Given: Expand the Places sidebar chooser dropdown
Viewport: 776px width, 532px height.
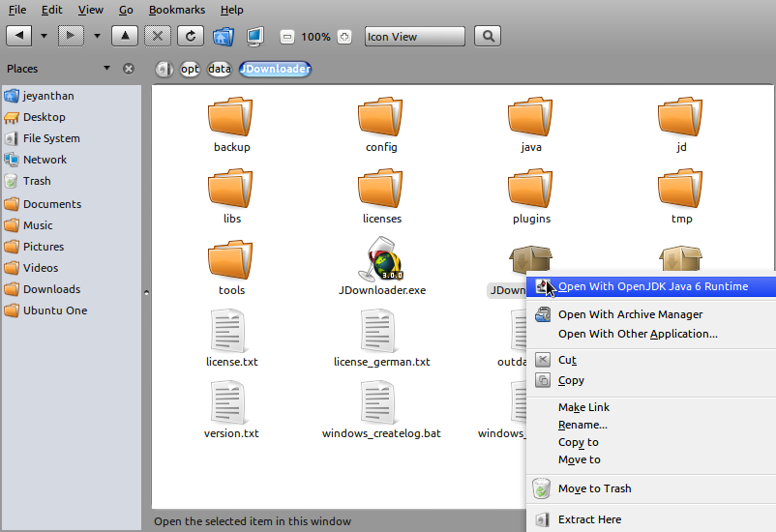Looking at the screenshot, I should click(107, 69).
